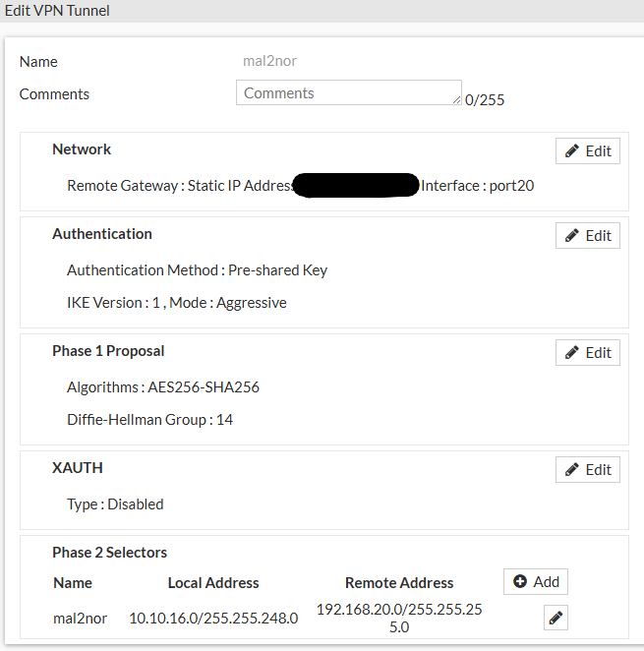This screenshot has height=651, width=644.
Task: Click the Authentication section heading
Action: [x=102, y=234]
